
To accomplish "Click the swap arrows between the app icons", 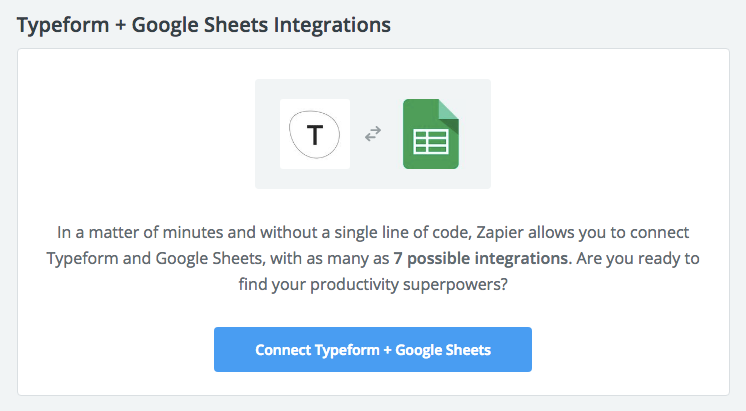I will click(373, 134).
